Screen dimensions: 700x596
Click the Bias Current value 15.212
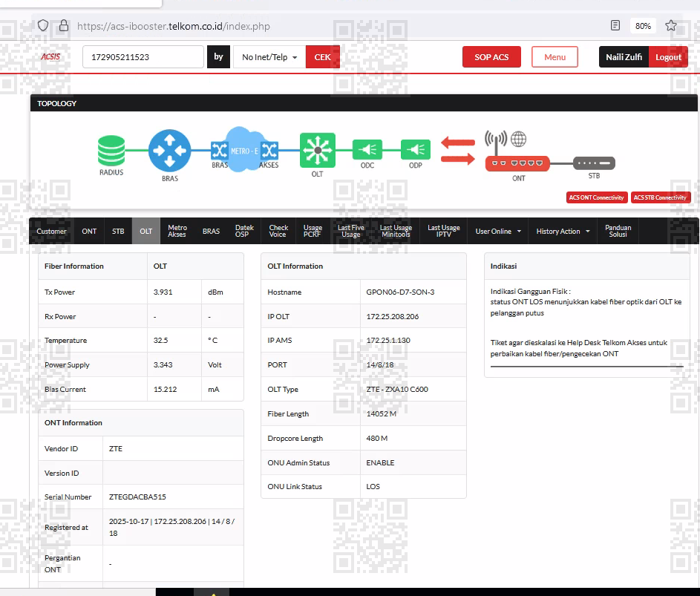point(166,390)
